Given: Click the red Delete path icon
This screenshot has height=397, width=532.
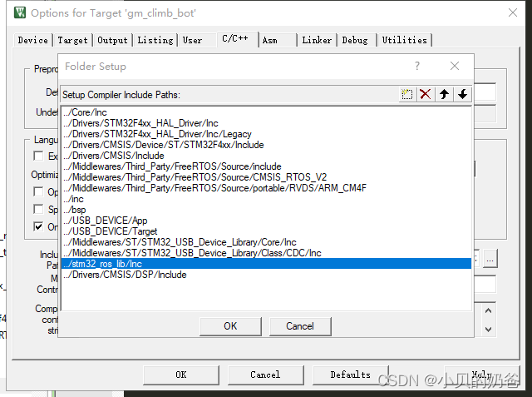Looking at the screenshot, I should tap(425, 94).
